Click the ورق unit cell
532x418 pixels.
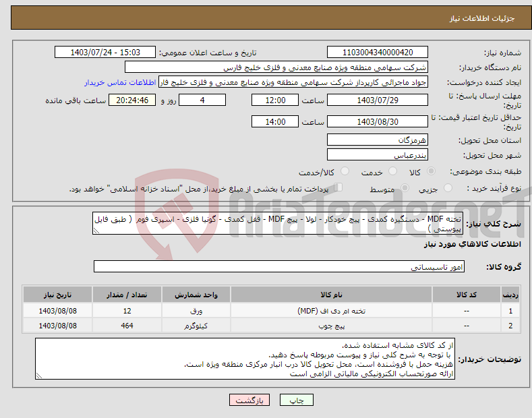(x=196, y=311)
